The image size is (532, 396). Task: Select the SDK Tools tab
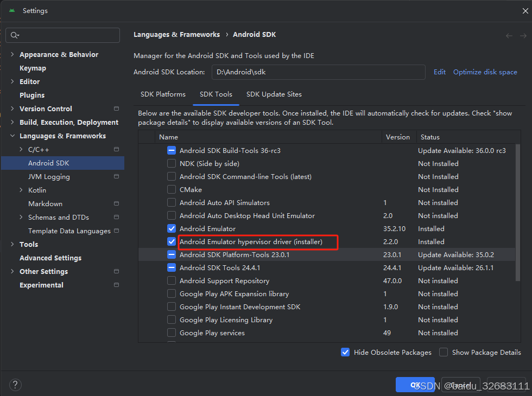tap(216, 94)
